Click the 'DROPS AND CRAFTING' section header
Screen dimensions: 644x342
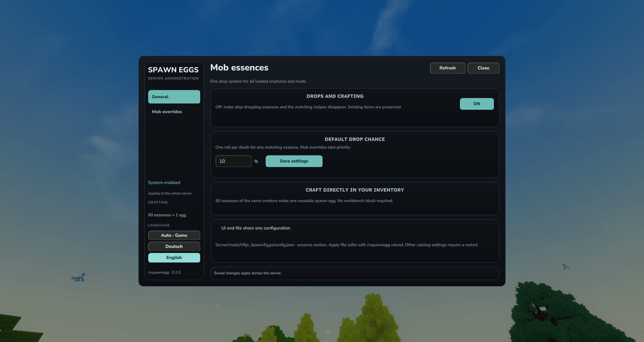pyautogui.click(x=335, y=96)
